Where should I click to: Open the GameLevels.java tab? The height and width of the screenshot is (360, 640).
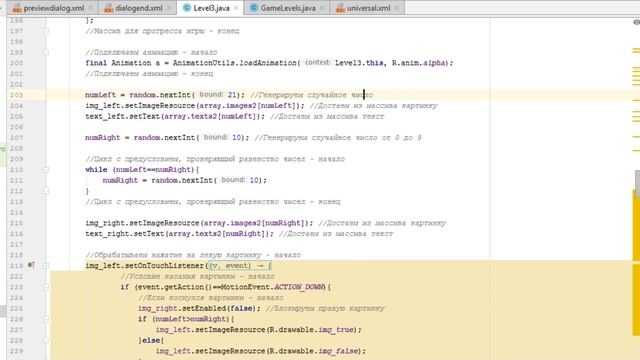tap(287, 8)
